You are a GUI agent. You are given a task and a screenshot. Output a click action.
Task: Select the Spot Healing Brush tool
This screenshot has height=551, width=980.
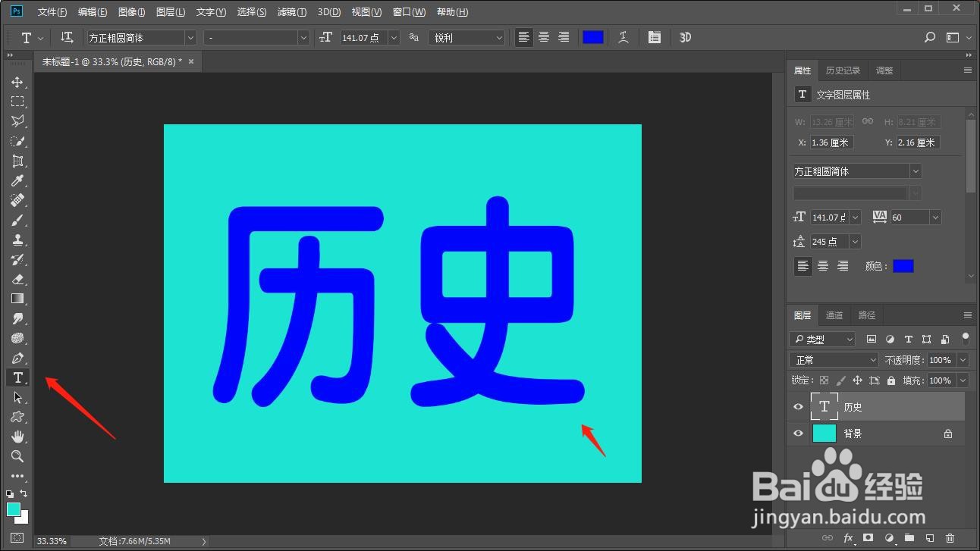coord(17,200)
